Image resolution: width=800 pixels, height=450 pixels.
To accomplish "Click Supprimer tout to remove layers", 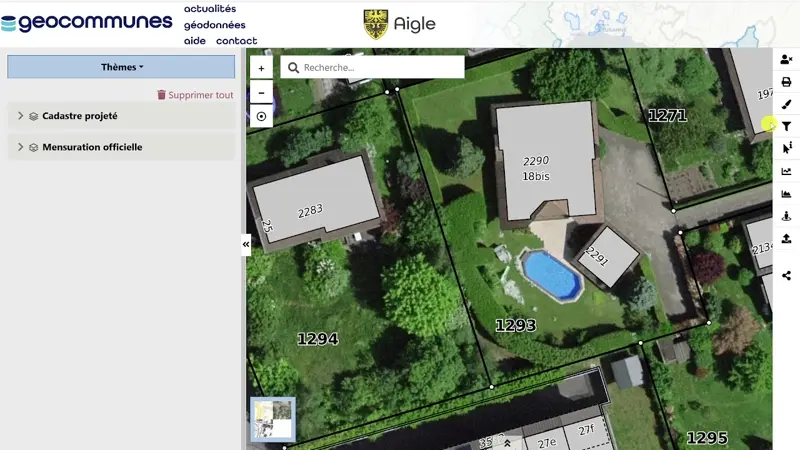I will click(195, 95).
